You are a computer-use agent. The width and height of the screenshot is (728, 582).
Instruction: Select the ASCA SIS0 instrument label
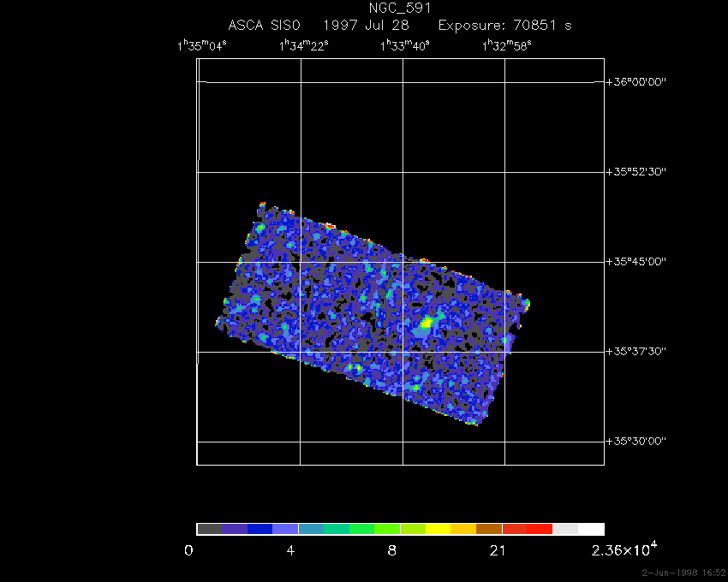pyautogui.click(x=264, y=25)
